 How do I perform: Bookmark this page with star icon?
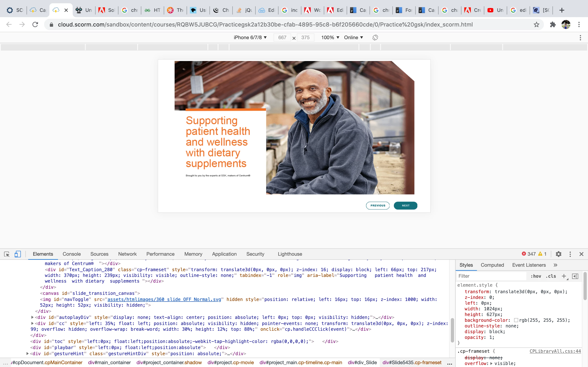tap(537, 24)
